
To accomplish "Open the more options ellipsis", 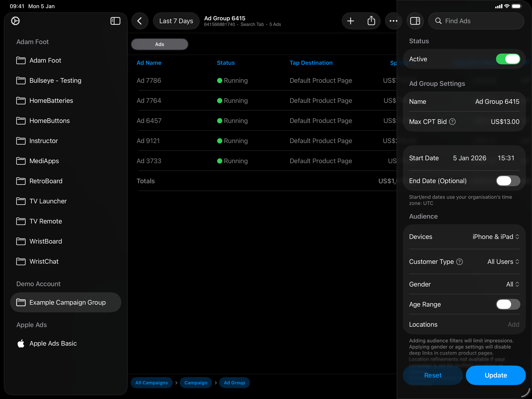I will [393, 21].
